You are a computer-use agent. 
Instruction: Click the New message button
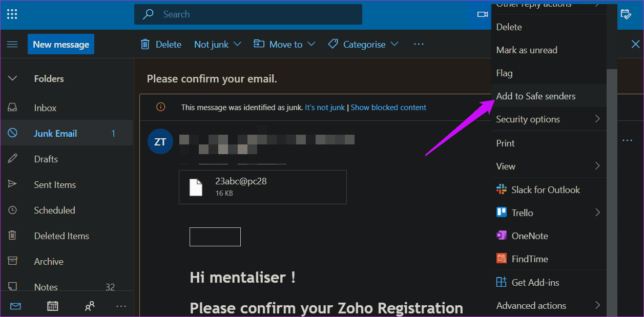pos(61,44)
